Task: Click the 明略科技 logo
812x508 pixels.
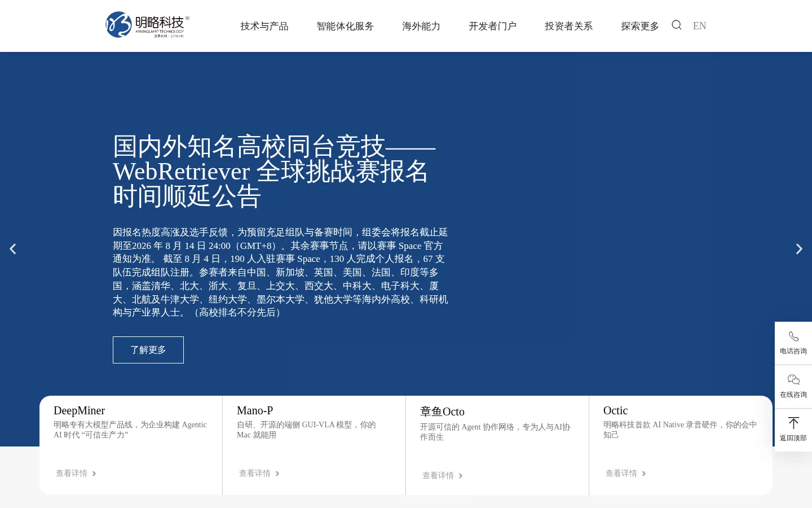Action: [x=148, y=25]
